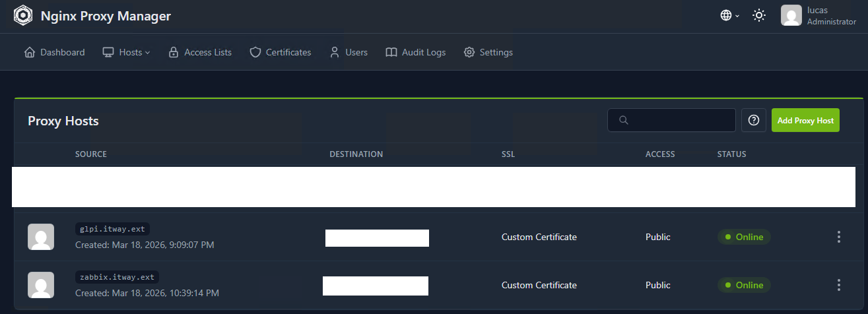Screen dimensions: 868x314
Task: Click the Online status badge for zabbix.itway.ext
Action: (744, 285)
